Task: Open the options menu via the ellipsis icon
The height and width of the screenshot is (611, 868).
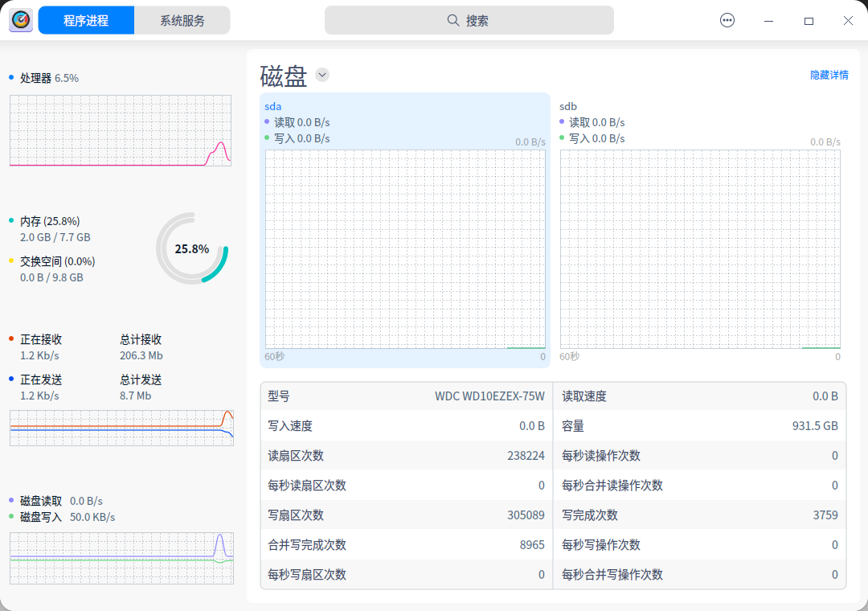Action: [x=727, y=20]
